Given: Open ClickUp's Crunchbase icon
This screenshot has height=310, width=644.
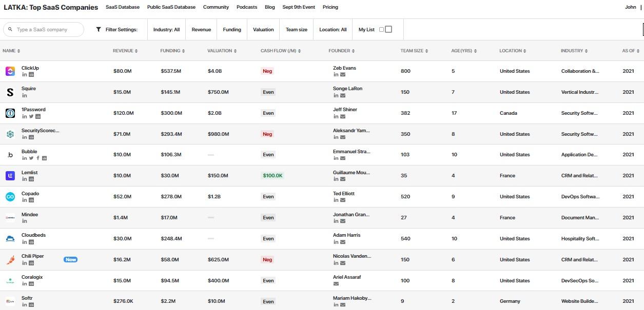Looking at the screenshot, I should click(x=31, y=75).
